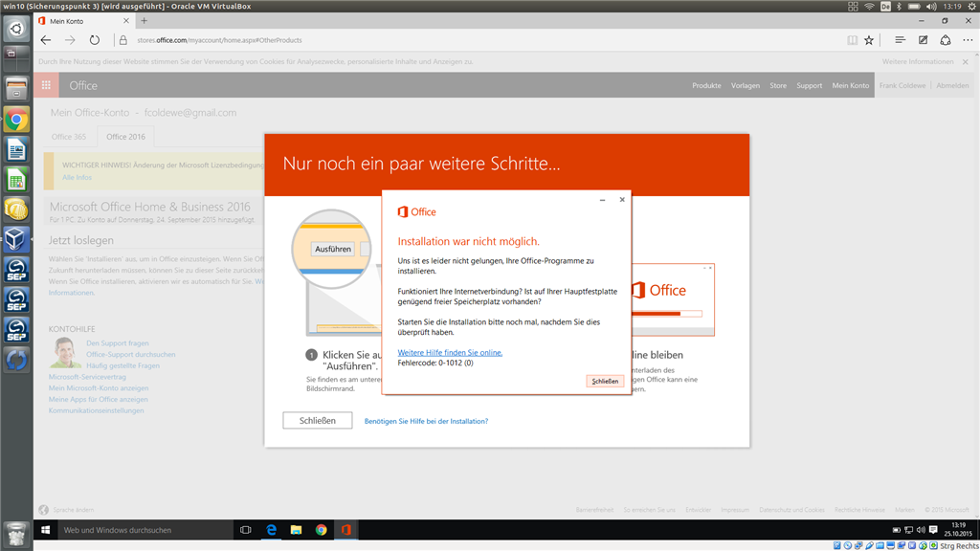Viewport: 980px width, 551px height.
Task: Click the VirtualBox cube icon in the launcher
Action: point(16,239)
